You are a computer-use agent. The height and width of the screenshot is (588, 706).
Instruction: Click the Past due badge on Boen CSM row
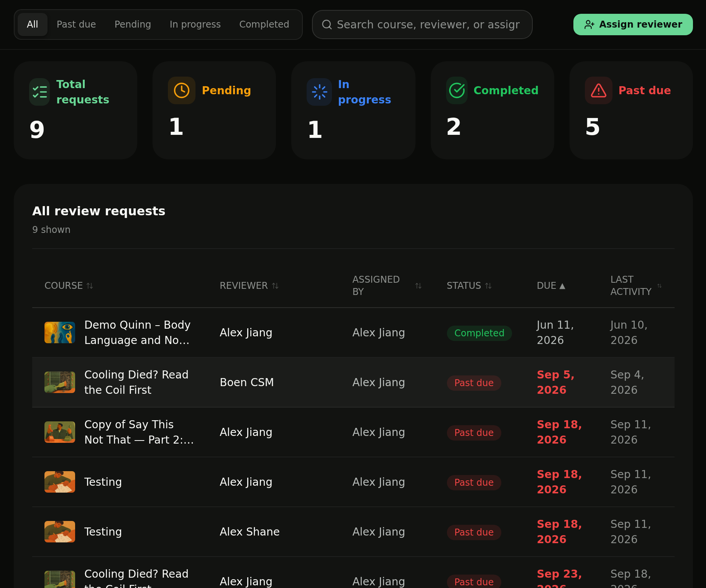[474, 383]
